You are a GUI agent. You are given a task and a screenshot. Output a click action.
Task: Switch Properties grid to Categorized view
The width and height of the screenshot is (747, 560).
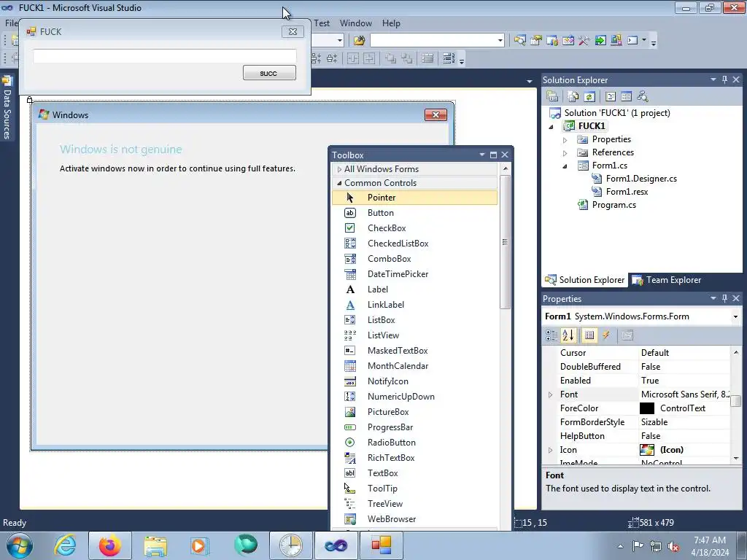click(x=551, y=335)
